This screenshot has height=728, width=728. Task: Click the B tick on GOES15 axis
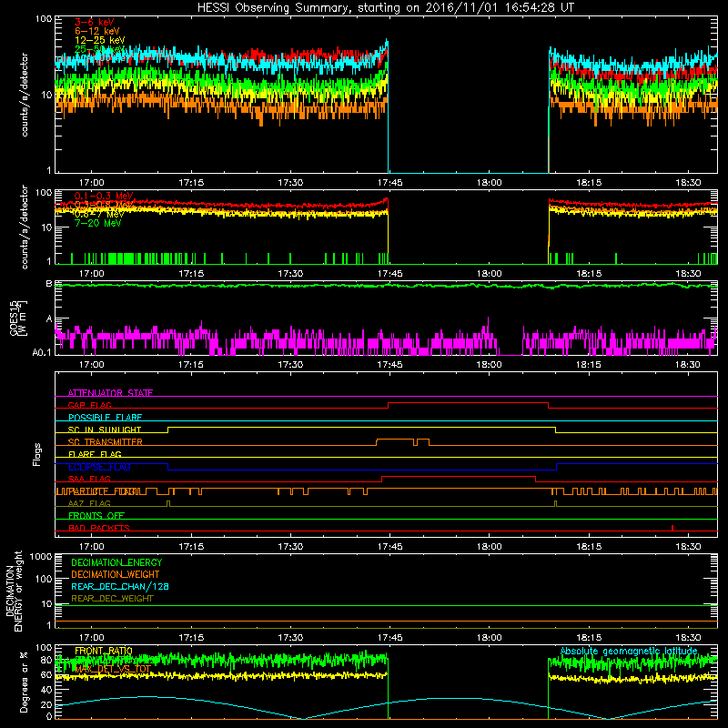click(x=49, y=284)
